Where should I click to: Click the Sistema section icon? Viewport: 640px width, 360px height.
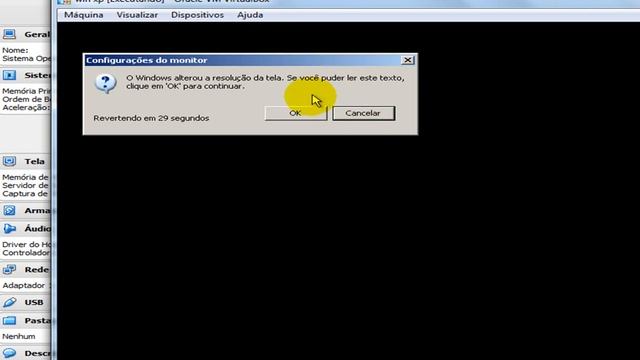click(9, 75)
